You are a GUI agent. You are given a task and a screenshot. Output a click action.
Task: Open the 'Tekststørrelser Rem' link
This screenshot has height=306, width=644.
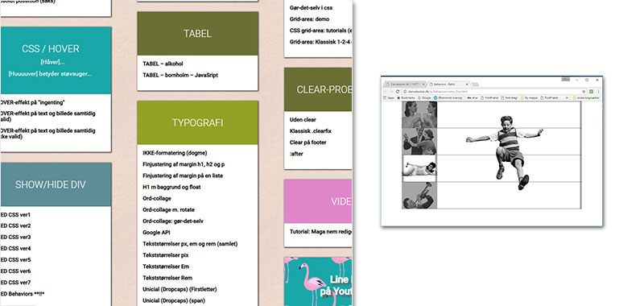point(167,278)
